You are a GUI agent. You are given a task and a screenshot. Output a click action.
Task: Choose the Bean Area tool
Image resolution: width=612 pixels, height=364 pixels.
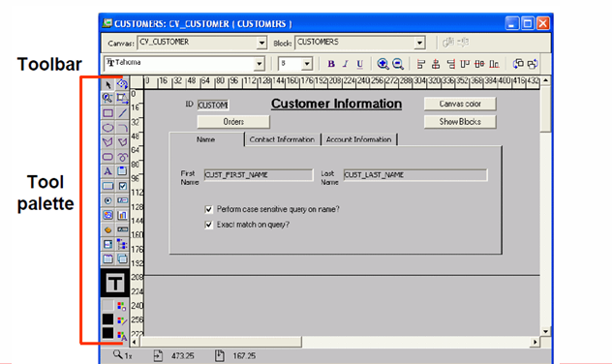(x=107, y=229)
